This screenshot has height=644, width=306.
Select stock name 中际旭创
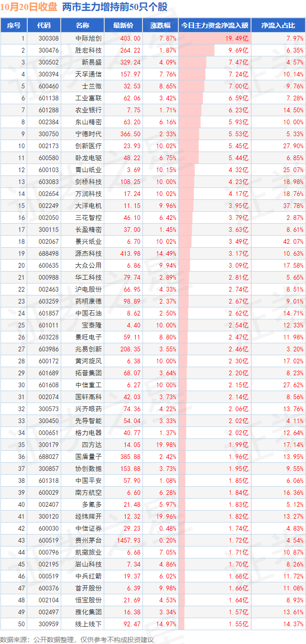(88, 38)
